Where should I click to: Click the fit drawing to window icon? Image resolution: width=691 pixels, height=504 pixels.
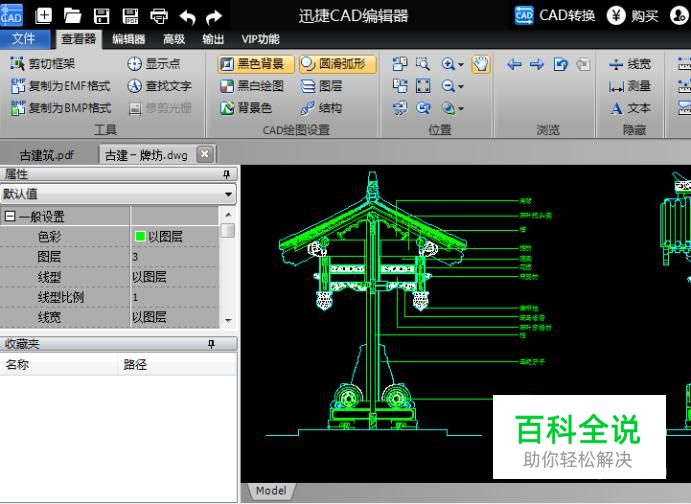(x=423, y=86)
